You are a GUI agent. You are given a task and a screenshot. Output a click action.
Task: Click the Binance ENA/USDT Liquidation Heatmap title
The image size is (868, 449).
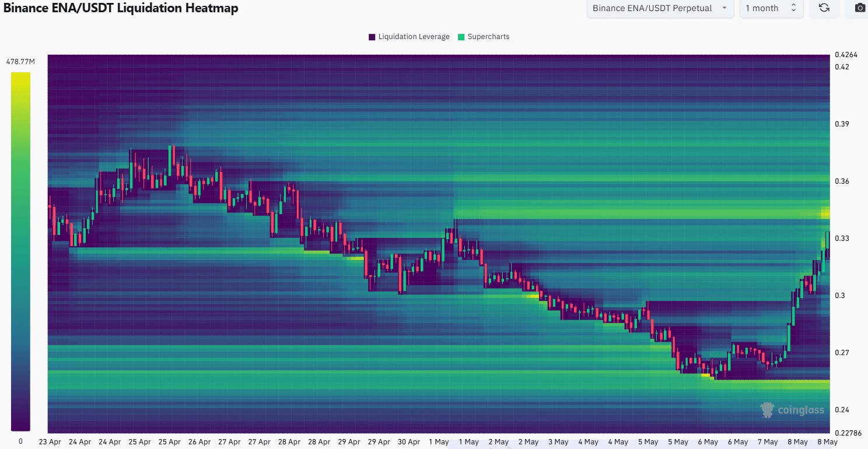[121, 8]
